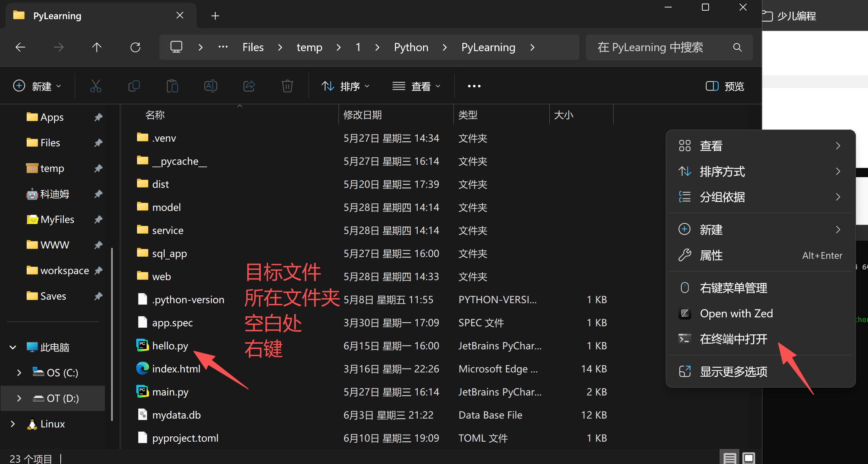
Task: Open 排序方式 submenu in context menu
Action: [x=760, y=171]
